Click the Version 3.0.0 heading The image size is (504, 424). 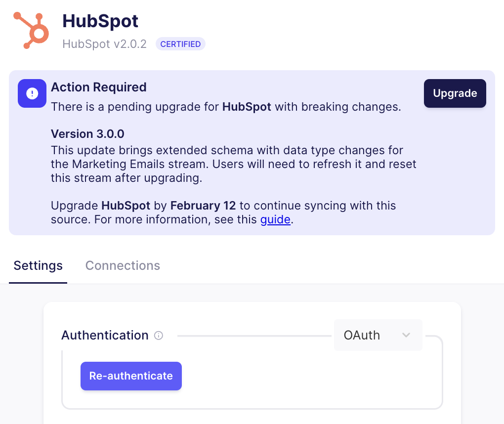[87, 134]
